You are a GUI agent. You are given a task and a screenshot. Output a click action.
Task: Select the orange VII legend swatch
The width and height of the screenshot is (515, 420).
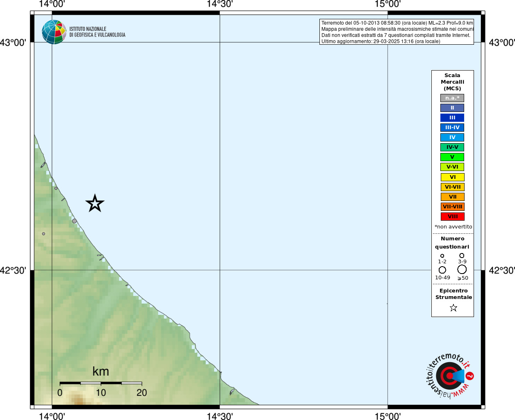[x=453, y=197]
